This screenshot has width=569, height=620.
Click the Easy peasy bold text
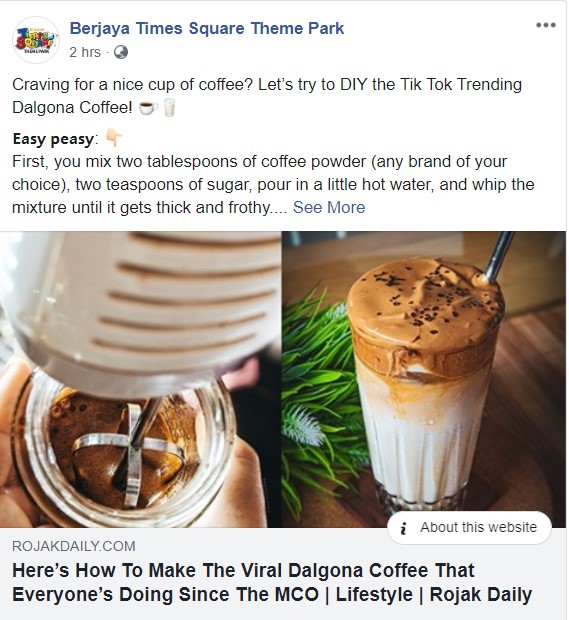[x=53, y=139]
